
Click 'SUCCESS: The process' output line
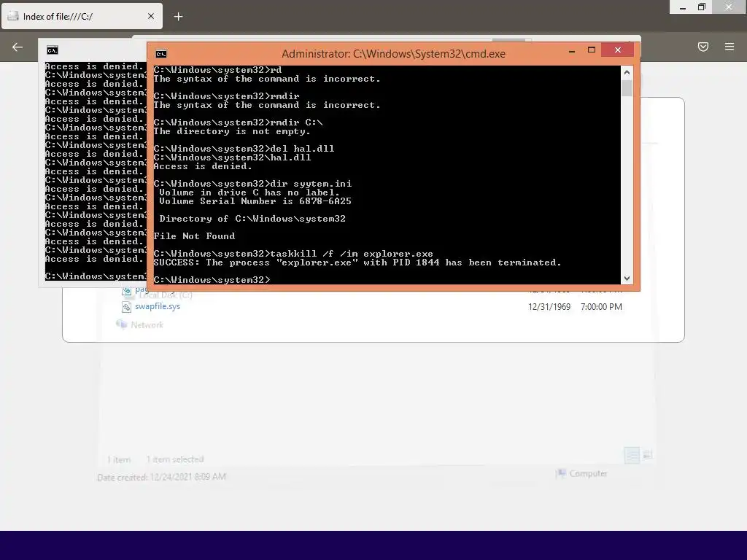click(x=357, y=262)
